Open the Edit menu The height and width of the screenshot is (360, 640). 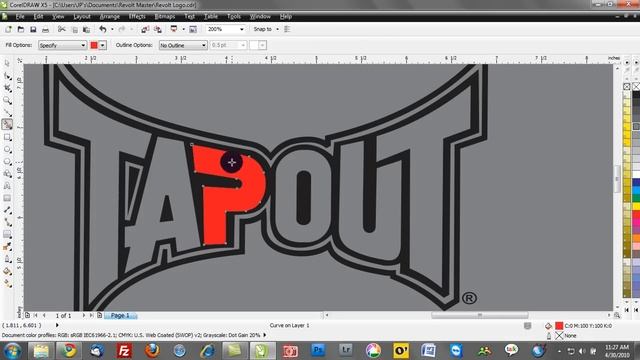(38, 17)
